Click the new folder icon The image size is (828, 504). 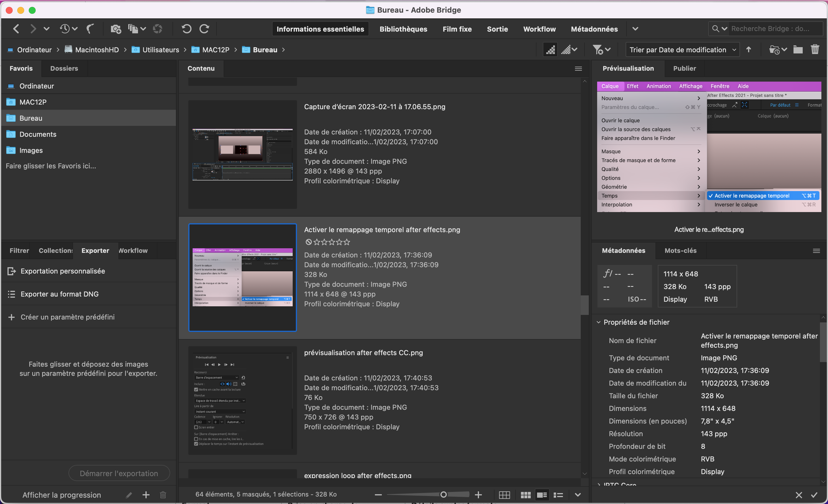[798, 50]
